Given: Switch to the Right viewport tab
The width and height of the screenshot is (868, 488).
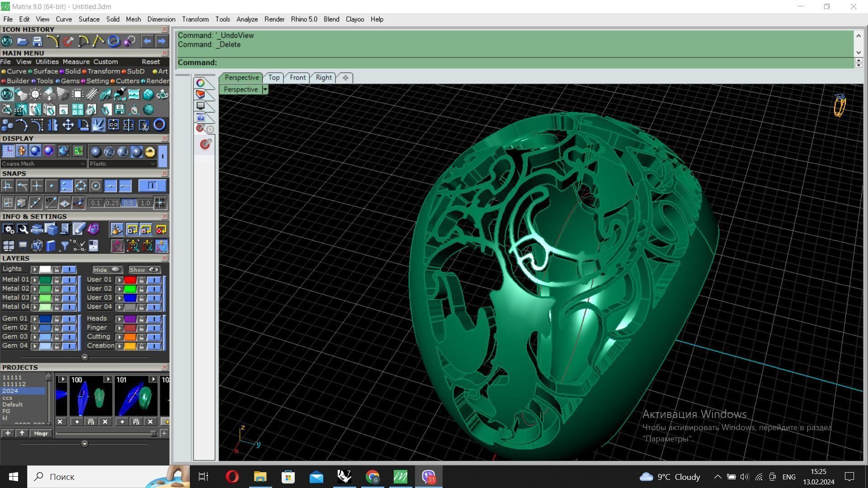Looking at the screenshot, I should coord(324,78).
